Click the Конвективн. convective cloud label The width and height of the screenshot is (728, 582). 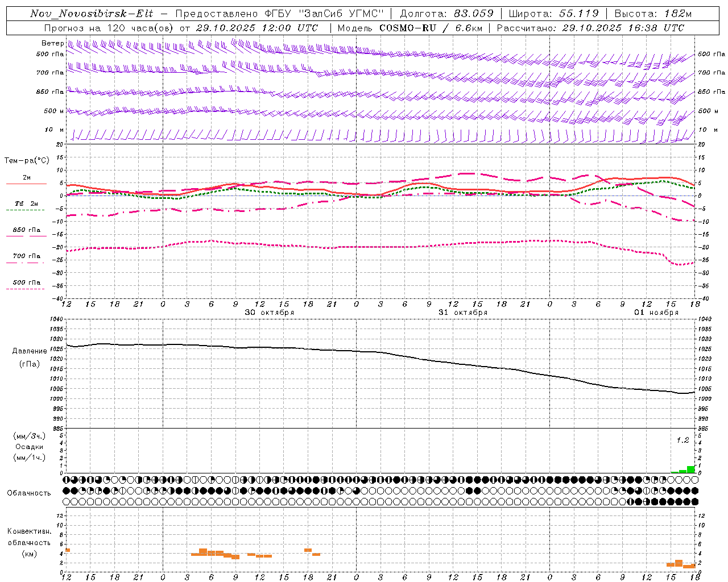click(29, 531)
